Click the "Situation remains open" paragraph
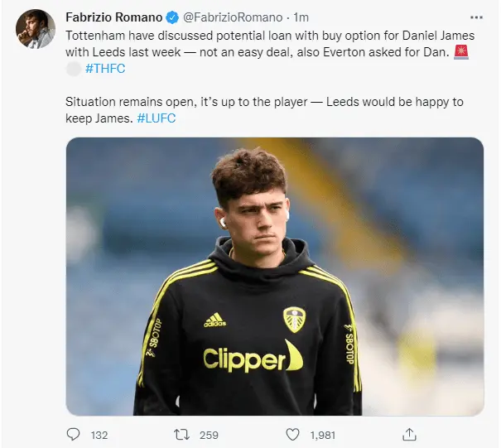Image resolution: width=501 pixels, height=448 pixels. [265, 110]
